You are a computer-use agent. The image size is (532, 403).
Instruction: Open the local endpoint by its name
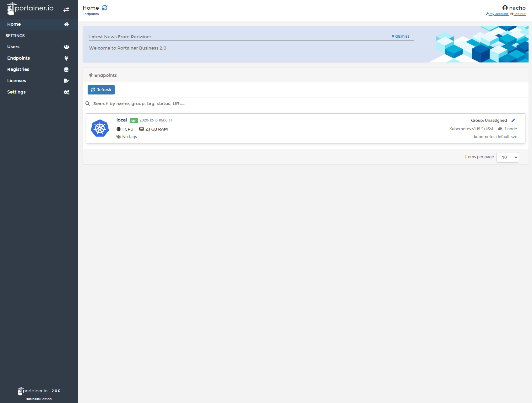click(122, 120)
